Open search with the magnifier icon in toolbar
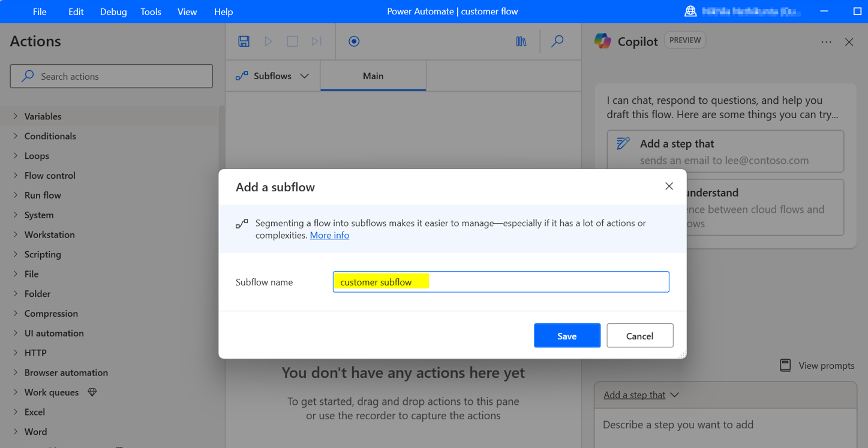The image size is (868, 448). pyautogui.click(x=557, y=41)
